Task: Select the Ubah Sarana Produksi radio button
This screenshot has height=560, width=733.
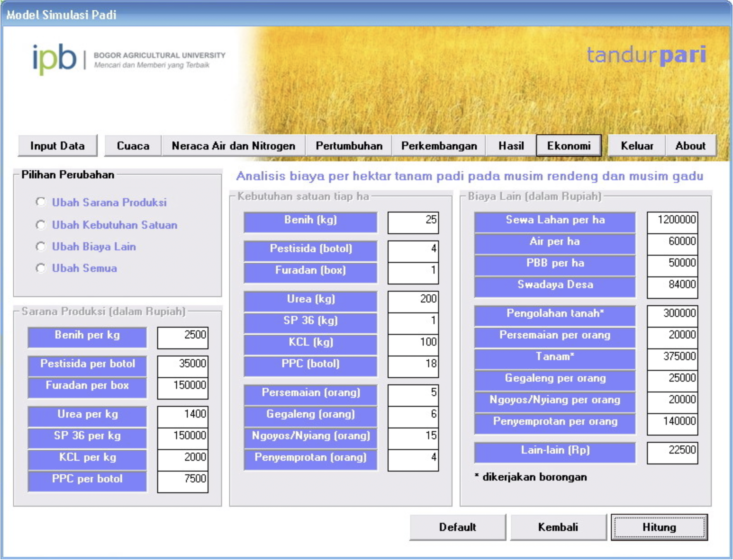Action: tap(41, 202)
